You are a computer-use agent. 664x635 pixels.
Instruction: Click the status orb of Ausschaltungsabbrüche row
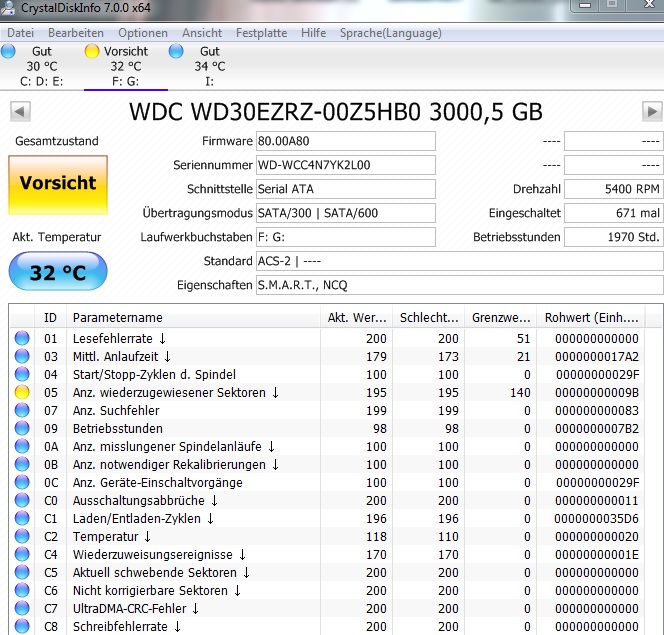[22, 500]
